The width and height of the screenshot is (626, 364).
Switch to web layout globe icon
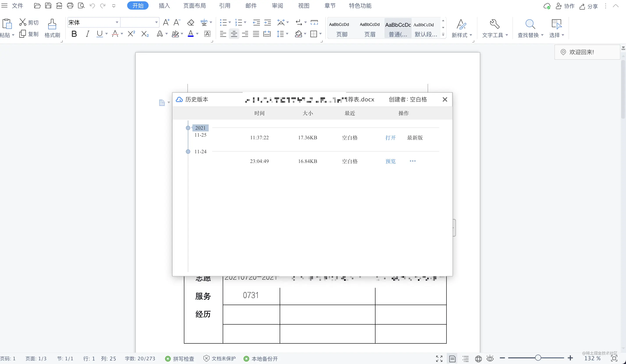point(478,358)
